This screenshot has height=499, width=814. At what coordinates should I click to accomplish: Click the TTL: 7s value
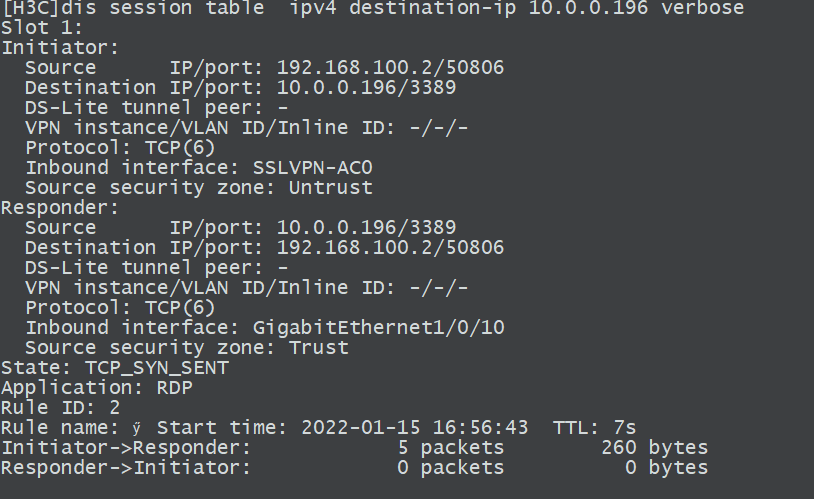(x=594, y=428)
